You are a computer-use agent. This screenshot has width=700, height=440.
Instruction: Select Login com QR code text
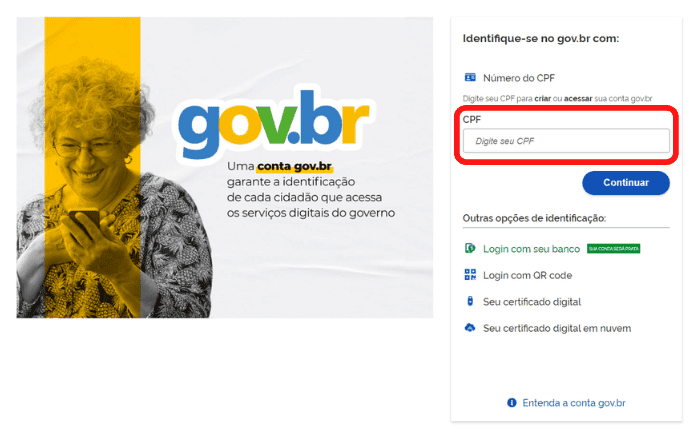coord(527,275)
